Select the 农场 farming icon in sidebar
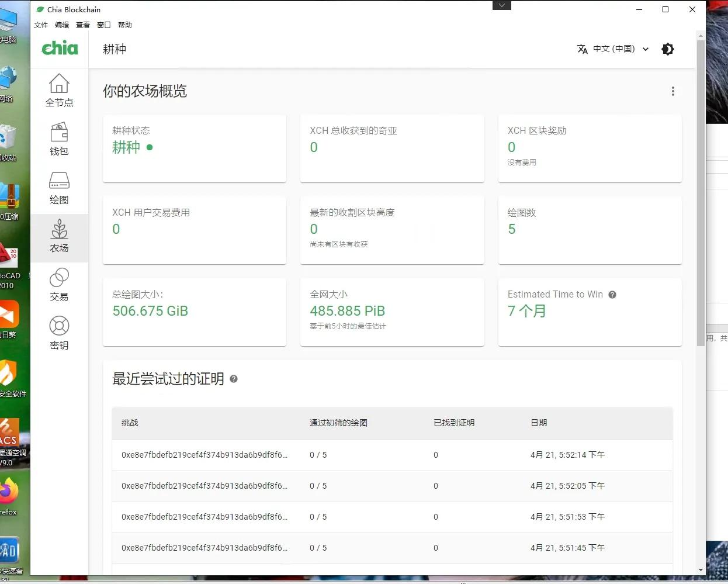 click(58, 236)
